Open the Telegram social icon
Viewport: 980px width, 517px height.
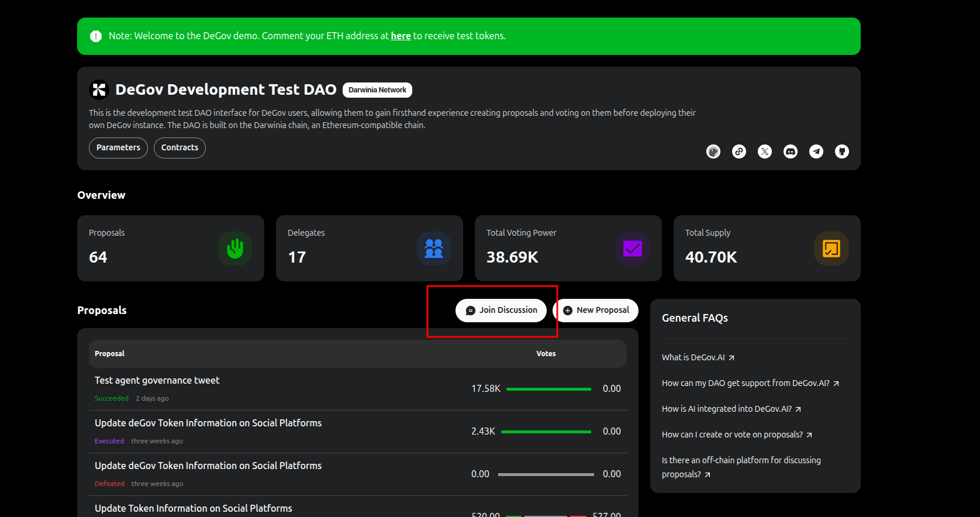816,151
